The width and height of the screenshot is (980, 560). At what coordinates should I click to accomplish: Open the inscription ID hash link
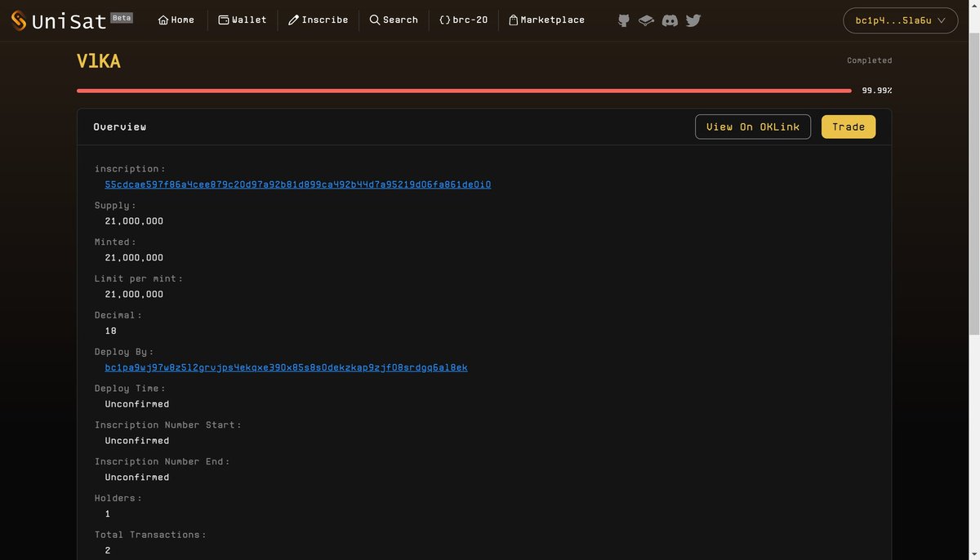click(x=298, y=184)
